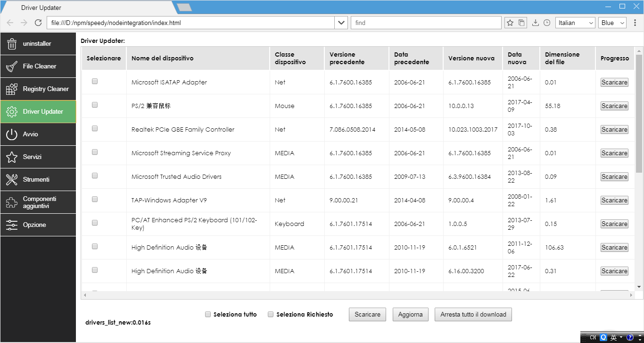Screen dimensions: 644x343
Task: Open the Italian language dropdown
Action: click(x=575, y=23)
